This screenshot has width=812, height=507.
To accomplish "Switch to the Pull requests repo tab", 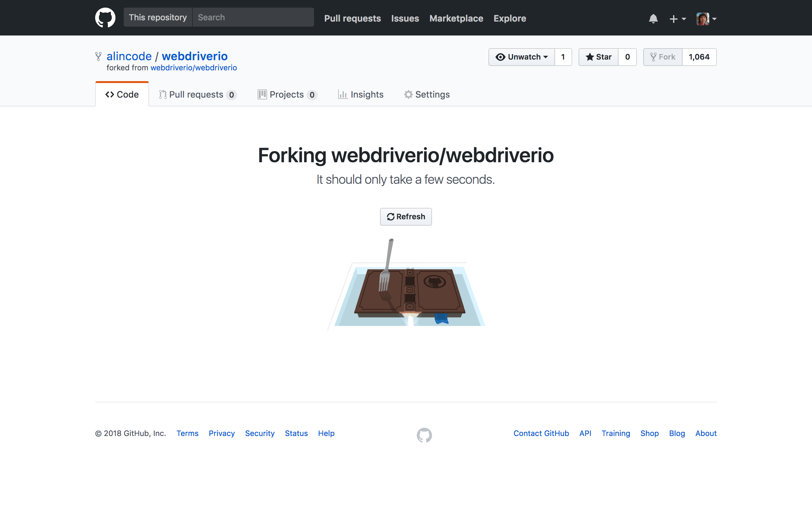I will click(197, 94).
